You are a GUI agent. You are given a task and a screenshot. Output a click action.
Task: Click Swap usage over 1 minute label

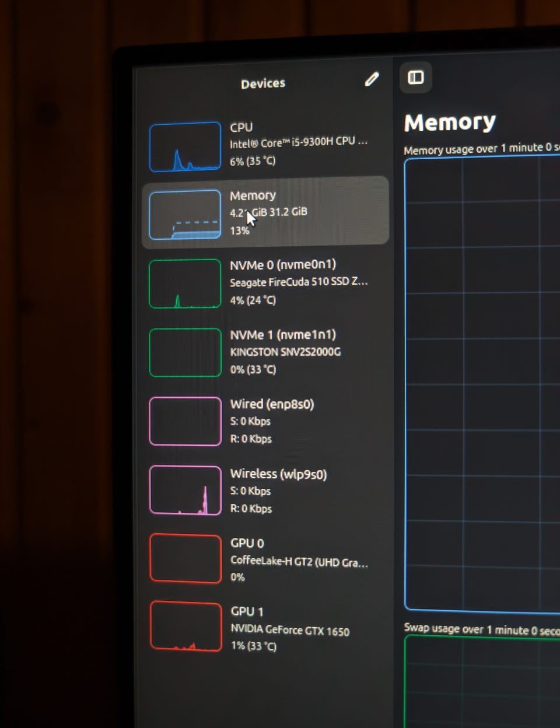click(482, 629)
